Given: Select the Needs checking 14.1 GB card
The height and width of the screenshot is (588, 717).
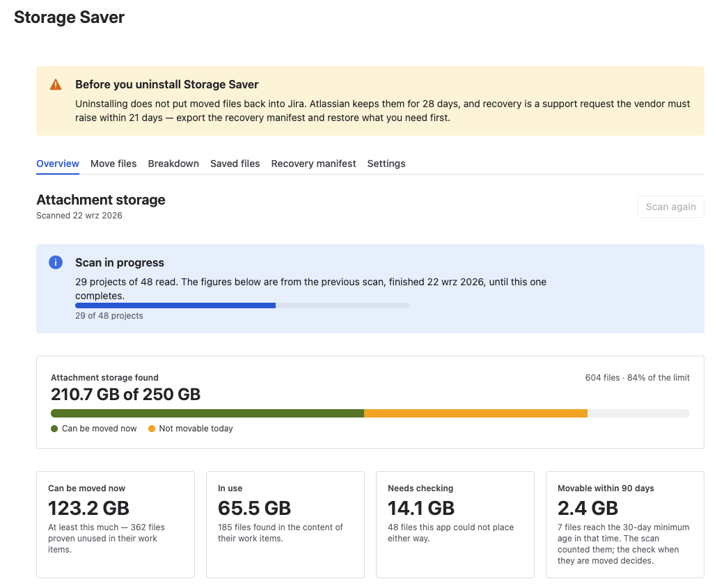Looking at the screenshot, I should [x=455, y=525].
